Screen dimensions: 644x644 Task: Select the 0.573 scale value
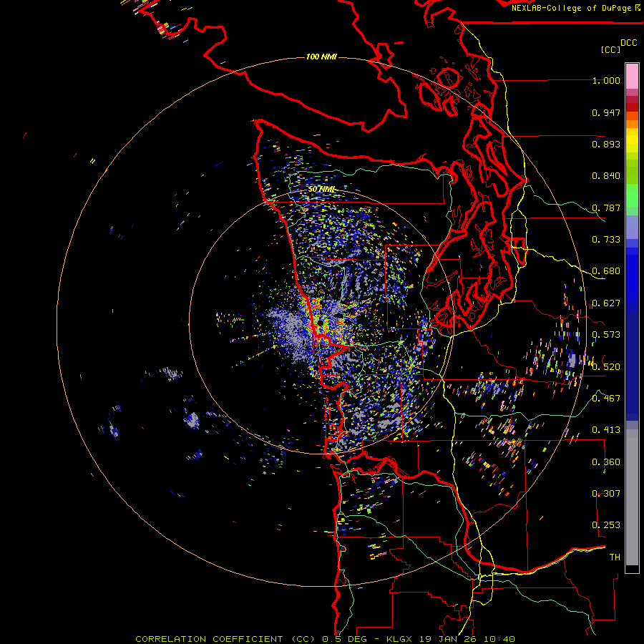[606, 335]
